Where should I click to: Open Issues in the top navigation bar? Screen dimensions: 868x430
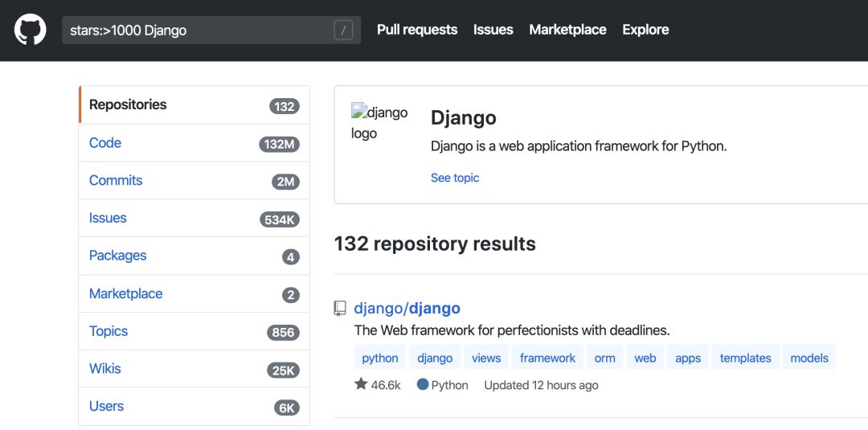pyautogui.click(x=493, y=29)
